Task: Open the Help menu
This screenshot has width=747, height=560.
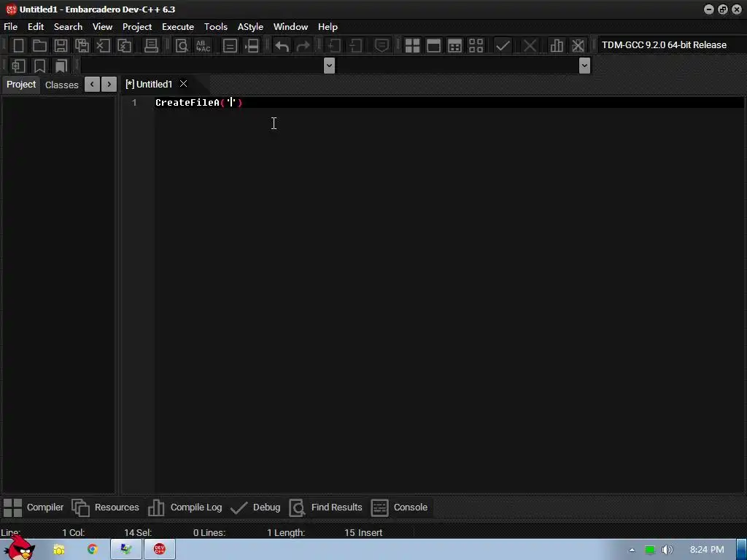Action: (328, 27)
